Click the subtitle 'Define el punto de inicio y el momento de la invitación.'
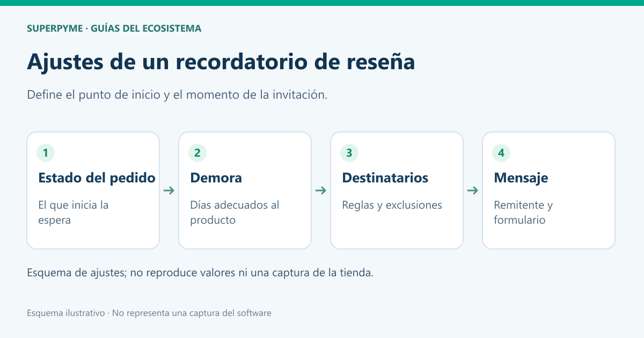644x338 pixels. pyautogui.click(x=177, y=95)
